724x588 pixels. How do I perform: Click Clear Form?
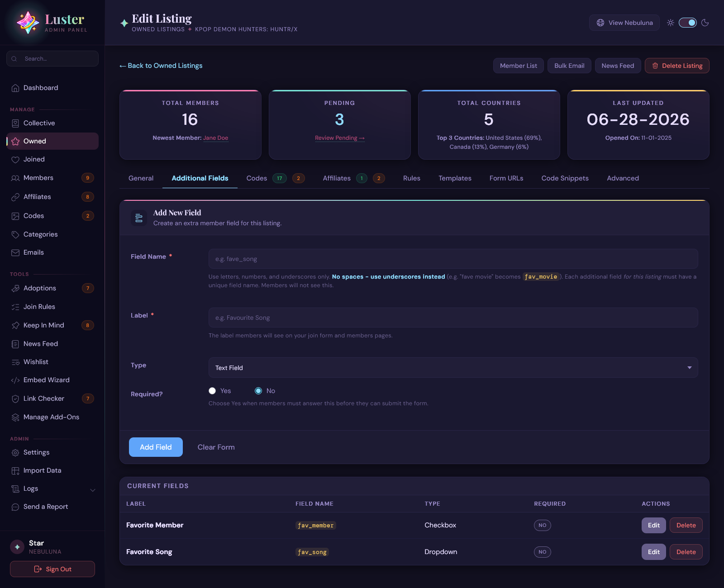(216, 447)
